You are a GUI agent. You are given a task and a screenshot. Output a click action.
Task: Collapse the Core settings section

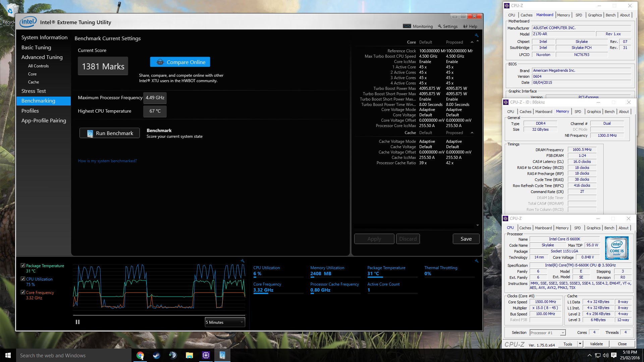(472, 42)
